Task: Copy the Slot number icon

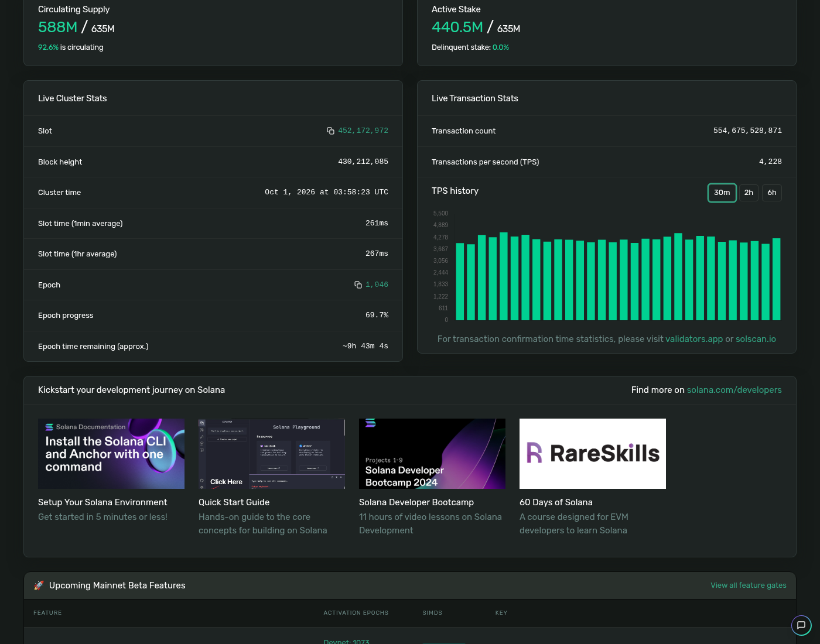Action: pyautogui.click(x=330, y=131)
